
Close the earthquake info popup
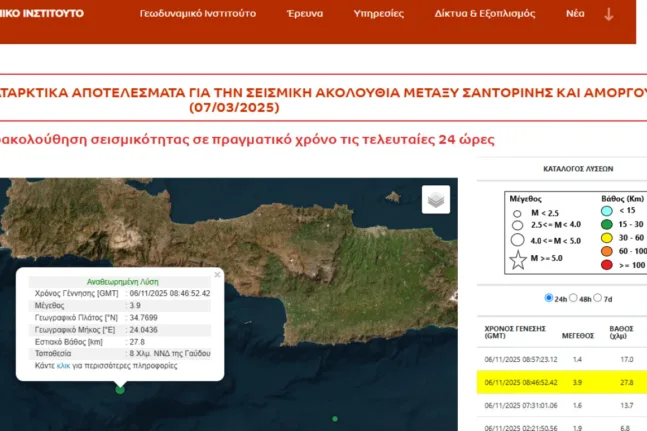pos(217,274)
